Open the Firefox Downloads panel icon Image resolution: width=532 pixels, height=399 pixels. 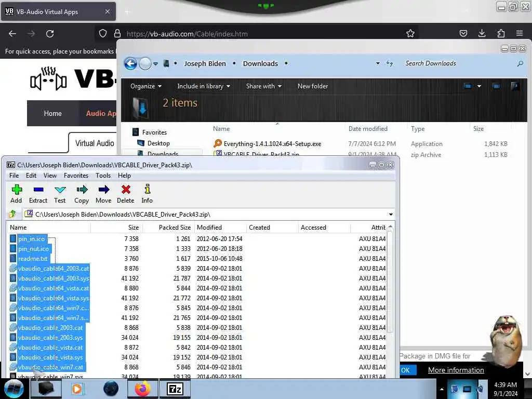(x=482, y=33)
